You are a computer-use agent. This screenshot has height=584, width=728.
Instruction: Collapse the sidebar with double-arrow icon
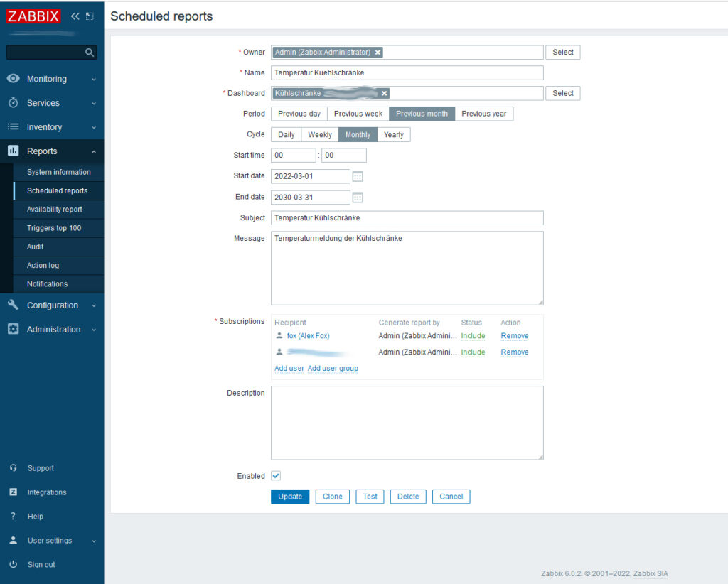[x=75, y=16]
